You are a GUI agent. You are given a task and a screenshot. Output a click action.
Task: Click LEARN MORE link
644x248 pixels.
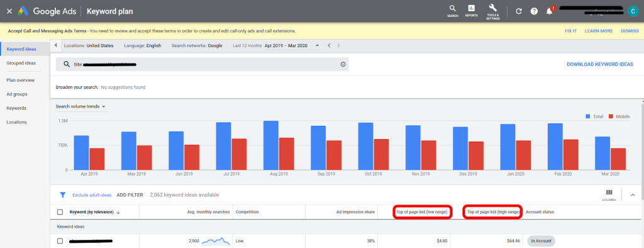coord(599,31)
